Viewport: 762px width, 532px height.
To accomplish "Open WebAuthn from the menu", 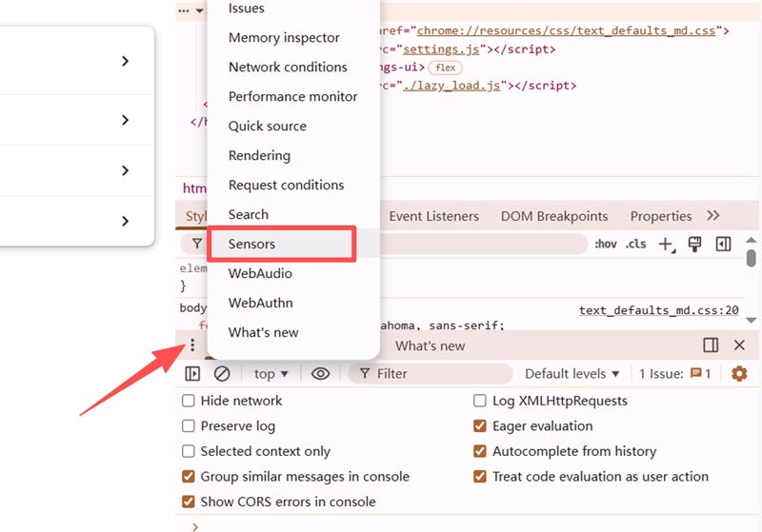I will coord(293,303).
